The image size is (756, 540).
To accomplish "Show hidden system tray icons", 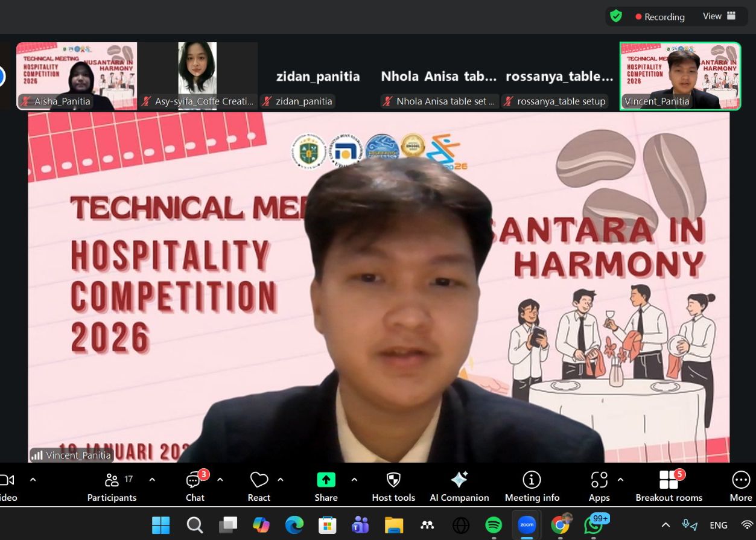I will pyautogui.click(x=665, y=525).
